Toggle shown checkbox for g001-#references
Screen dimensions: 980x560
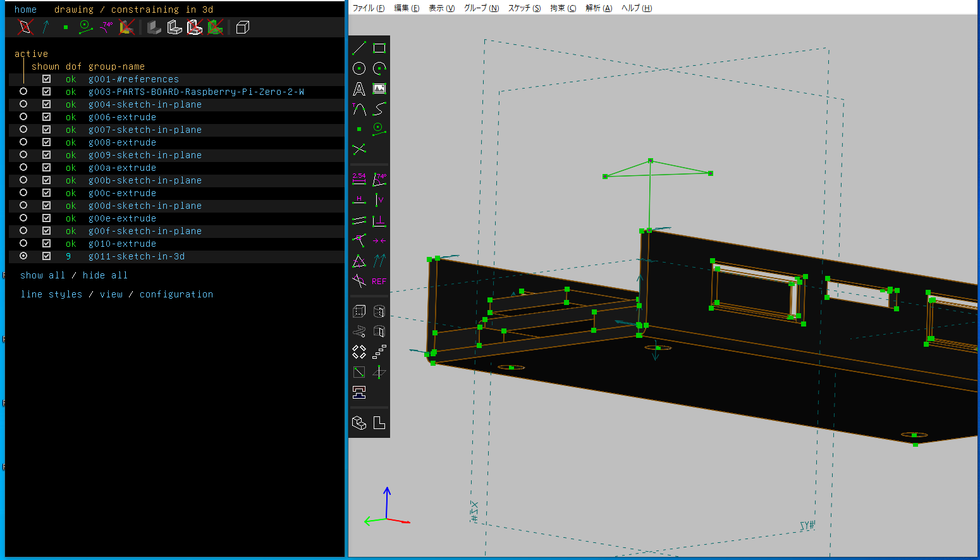[46, 79]
